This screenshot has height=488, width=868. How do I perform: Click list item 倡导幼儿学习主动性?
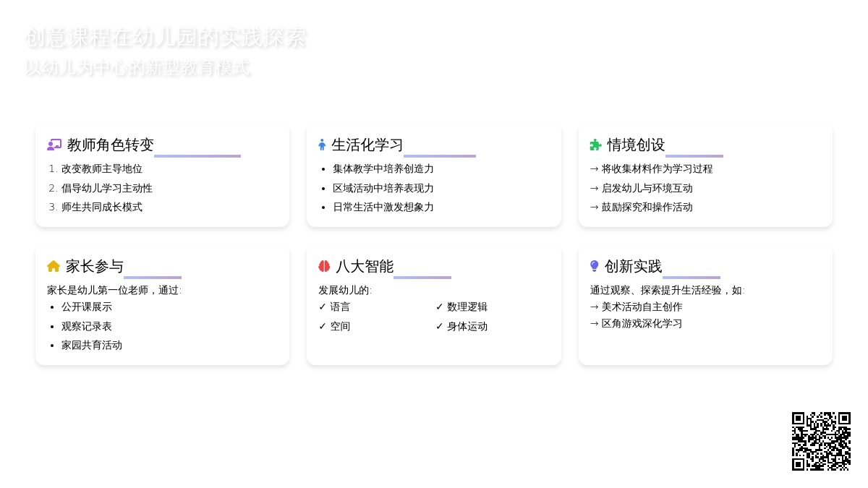click(x=107, y=188)
